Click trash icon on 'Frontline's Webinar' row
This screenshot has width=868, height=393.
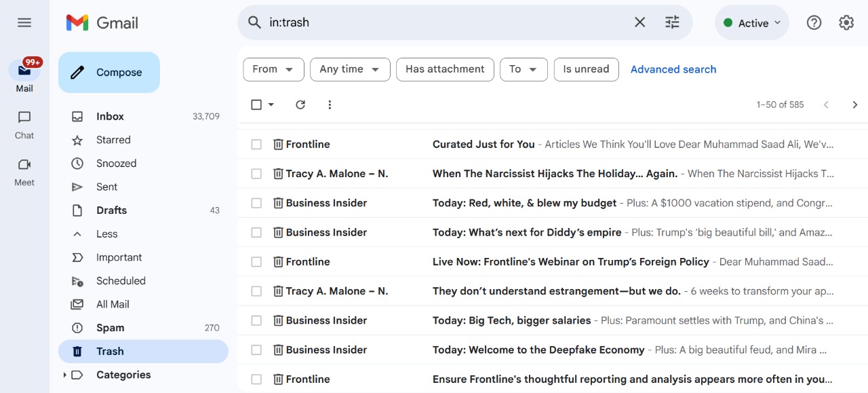tap(278, 261)
